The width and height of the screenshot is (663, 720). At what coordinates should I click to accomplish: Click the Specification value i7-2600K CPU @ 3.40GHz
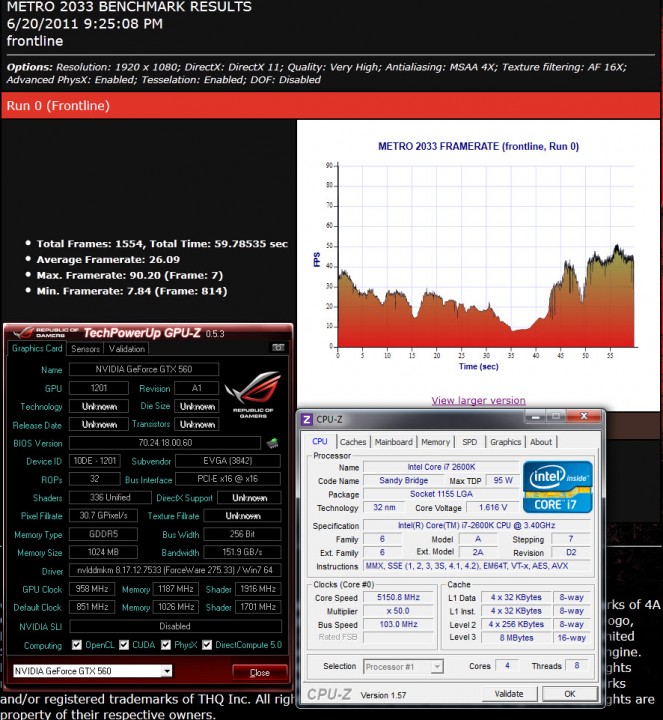[x=476, y=525]
